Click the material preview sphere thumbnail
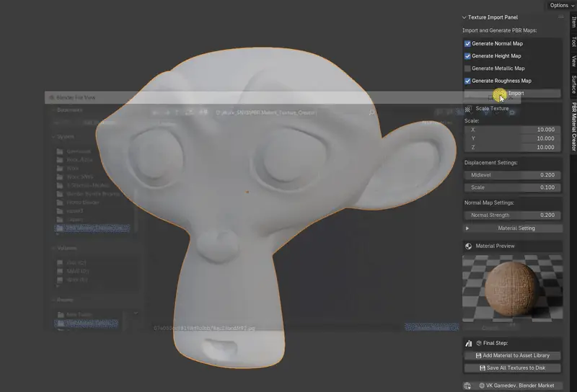577x392 pixels. point(512,288)
